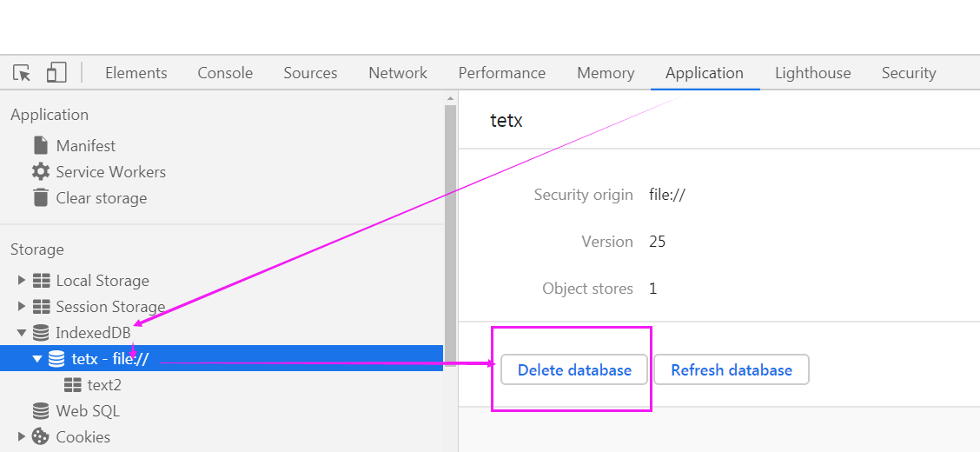Image resolution: width=980 pixels, height=452 pixels.
Task: Expand the Cookies tree node
Action: [x=22, y=436]
